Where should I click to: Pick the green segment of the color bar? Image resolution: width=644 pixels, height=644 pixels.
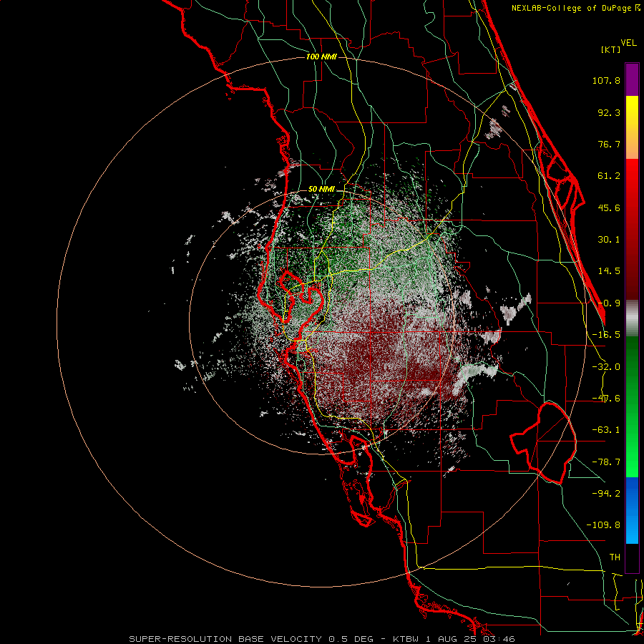pyautogui.click(x=632, y=406)
